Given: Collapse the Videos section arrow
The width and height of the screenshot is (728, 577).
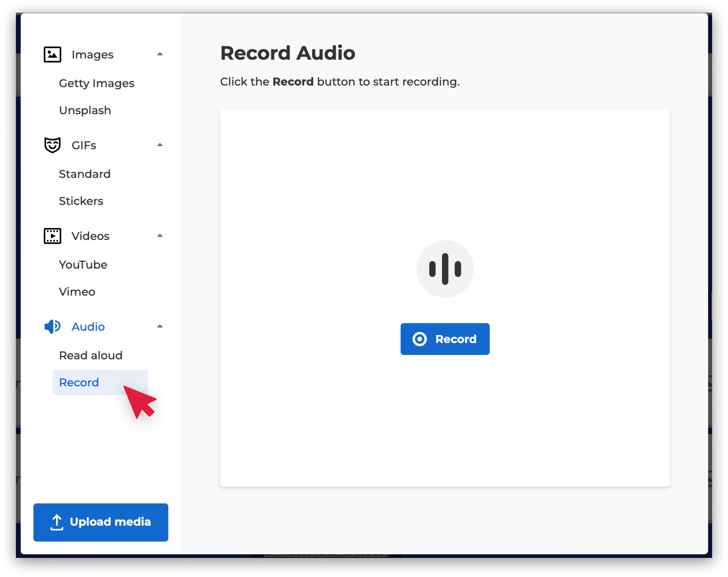Looking at the screenshot, I should pos(160,236).
